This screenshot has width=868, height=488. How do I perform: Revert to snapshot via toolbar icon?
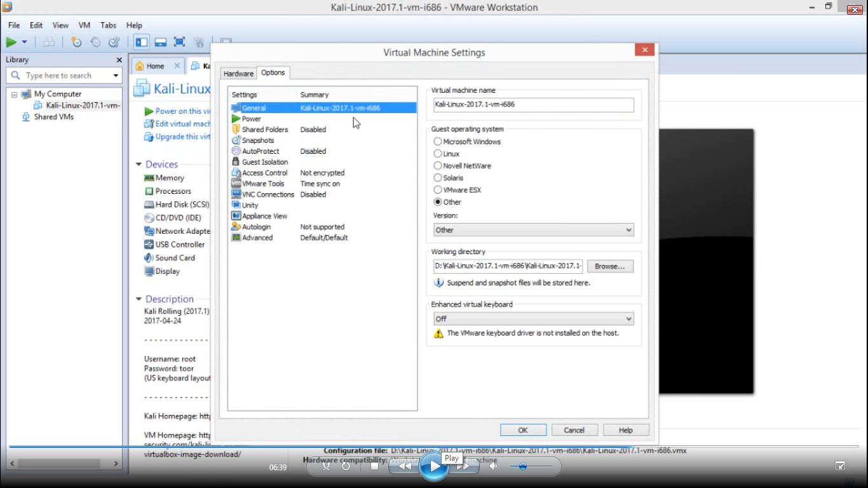[x=95, y=42]
